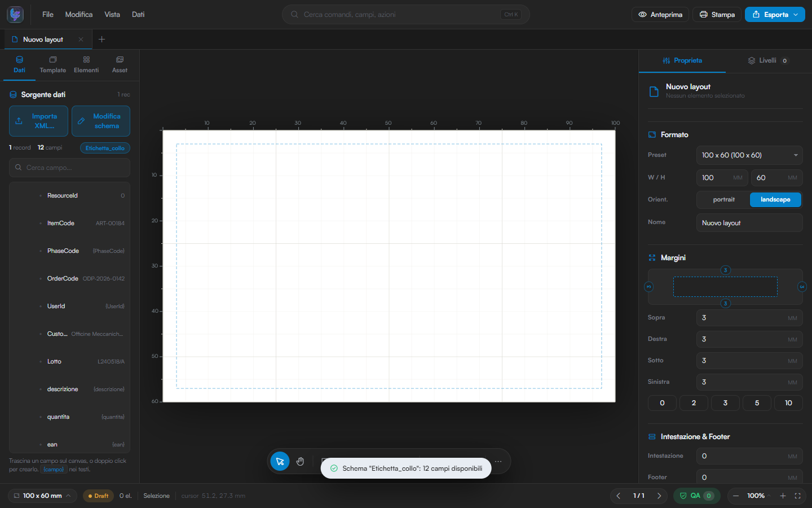Click the Nome layout name field
The height and width of the screenshot is (508, 812).
coord(749,223)
